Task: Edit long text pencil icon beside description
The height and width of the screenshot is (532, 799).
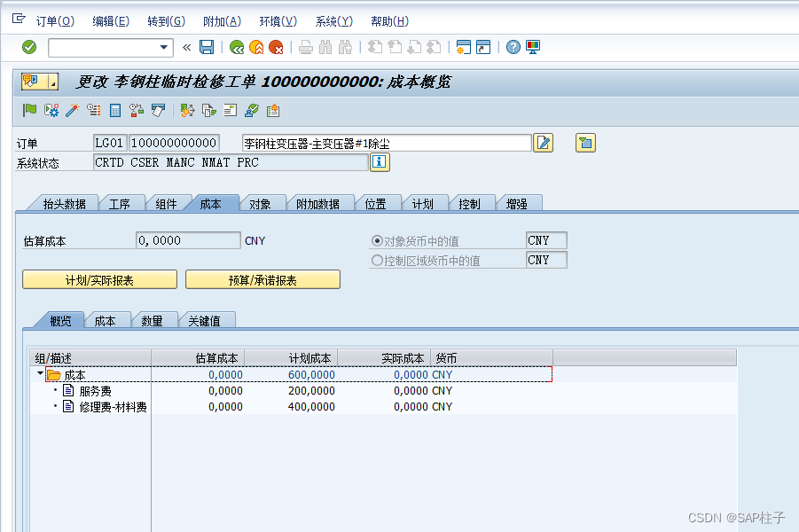Action: pyautogui.click(x=544, y=143)
